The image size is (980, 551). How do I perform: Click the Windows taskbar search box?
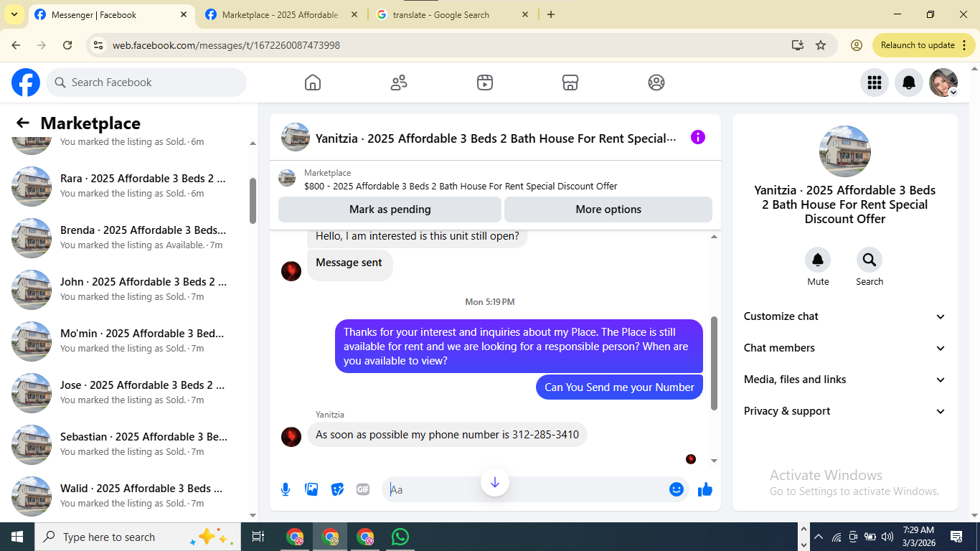click(x=136, y=537)
